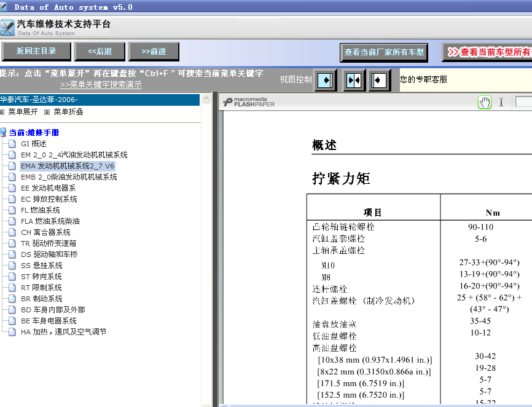532x407 pixels.
Task: Open FL 燃油系统 chapter
Action: pos(41,210)
